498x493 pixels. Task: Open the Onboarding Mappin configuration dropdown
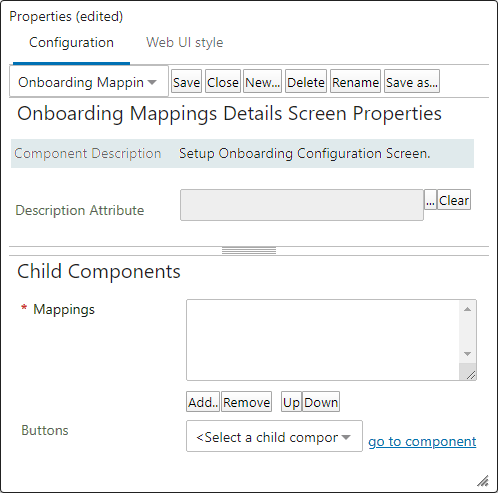click(x=89, y=82)
